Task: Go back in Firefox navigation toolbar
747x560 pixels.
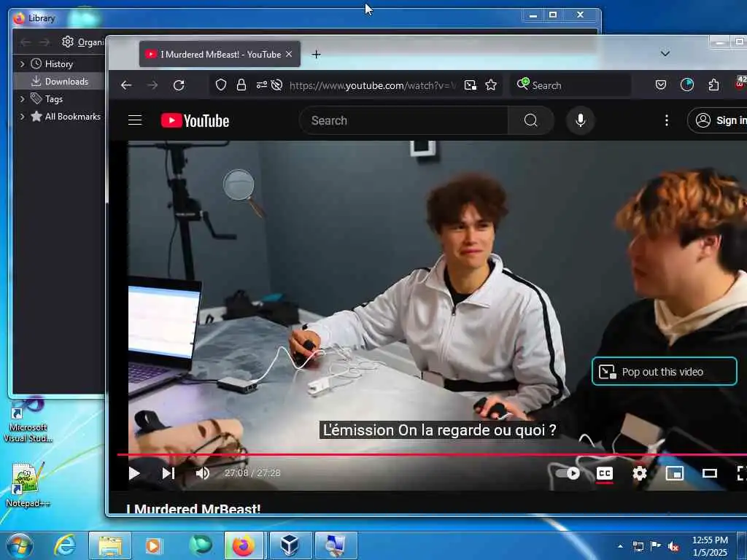Action: (126, 85)
